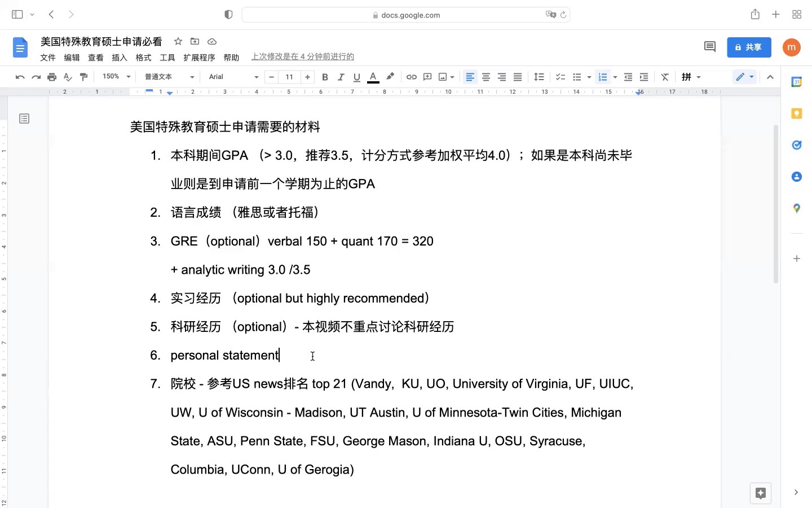812x508 pixels.
Task: Open Google Maps in side panel
Action: tap(797, 208)
